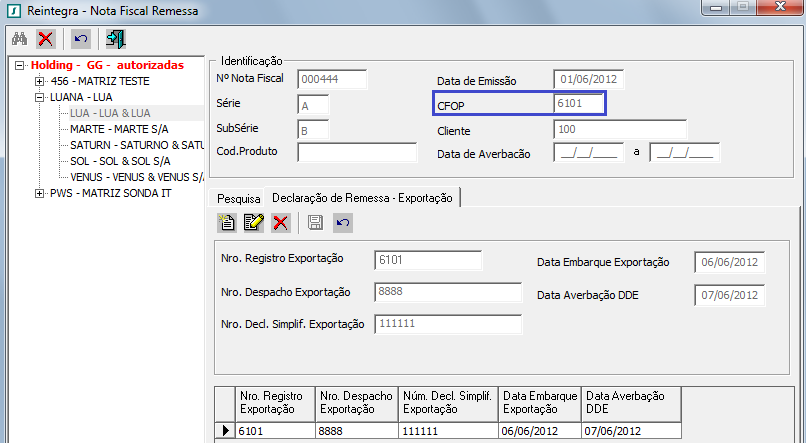806x443 pixels.
Task: Expand the 456 - MATRIZ TESTE node
Action: [x=39, y=81]
